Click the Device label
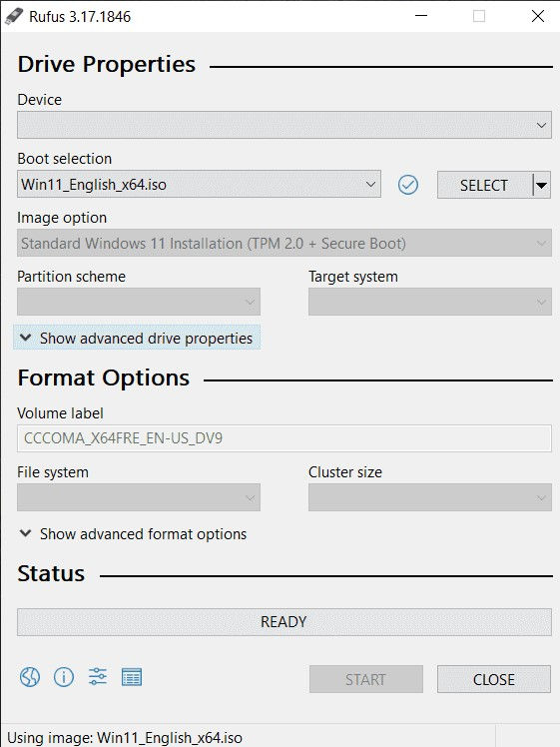The height and width of the screenshot is (747, 560). [40, 100]
